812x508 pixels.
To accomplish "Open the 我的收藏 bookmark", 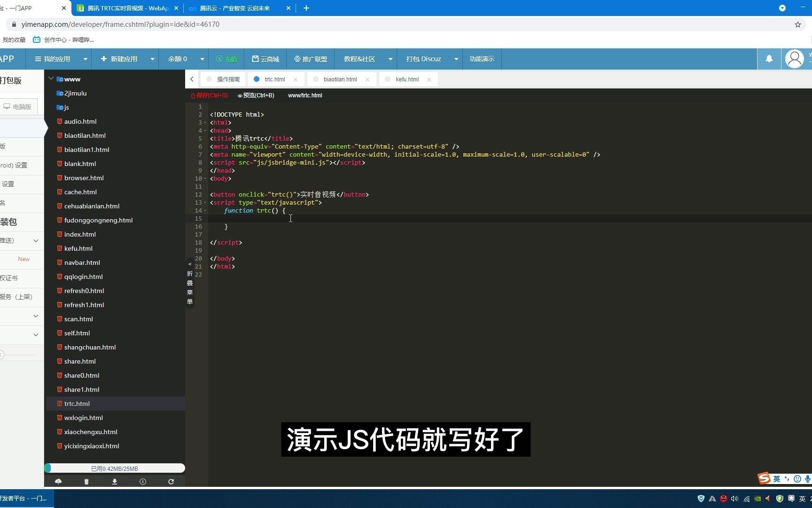I will click(14, 40).
